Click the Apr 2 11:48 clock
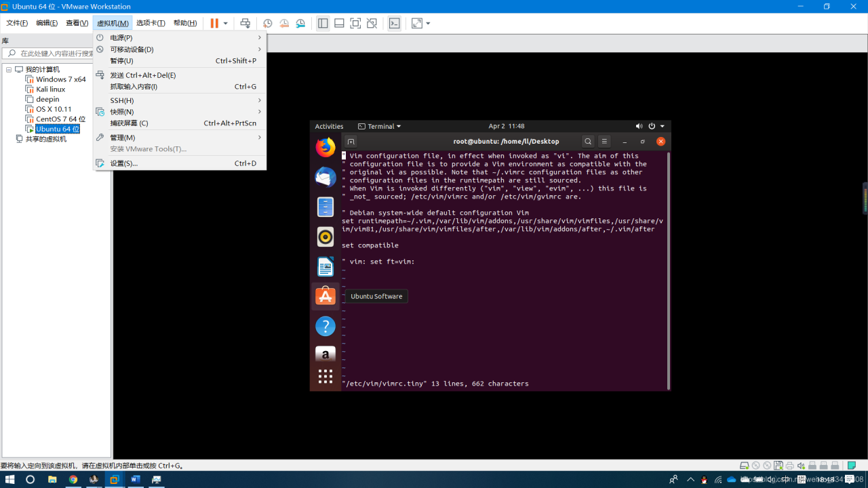Viewport: 868px width, 488px height. 507,126
